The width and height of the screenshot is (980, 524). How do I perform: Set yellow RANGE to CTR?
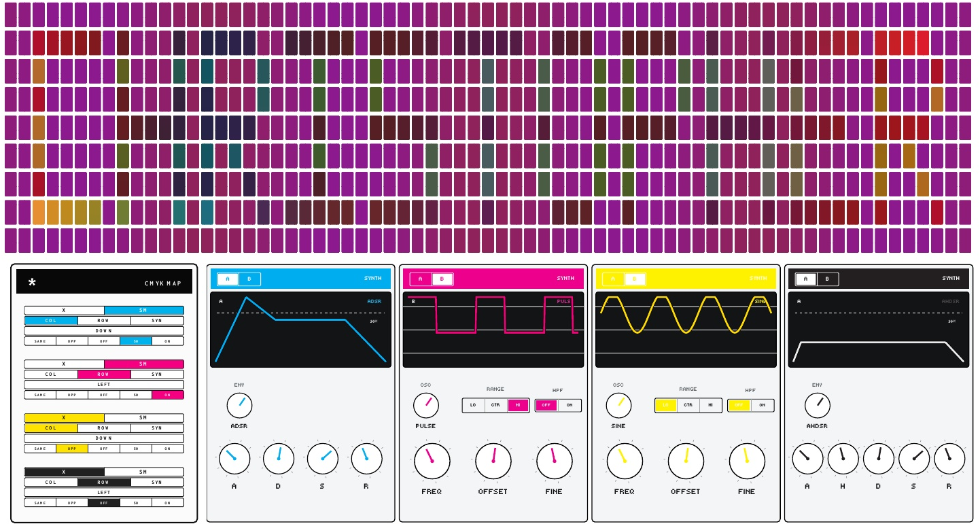pos(688,405)
